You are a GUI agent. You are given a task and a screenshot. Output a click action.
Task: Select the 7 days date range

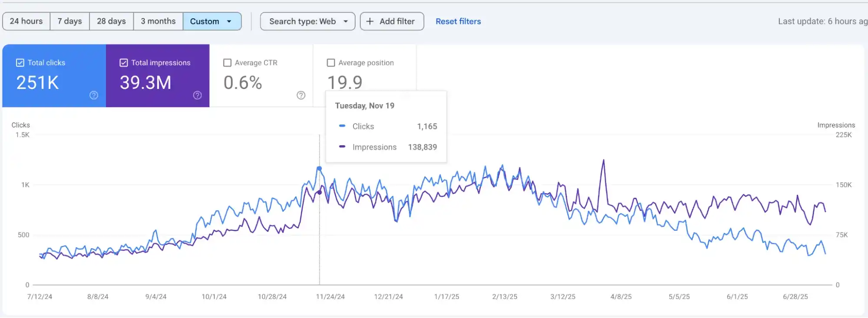(x=69, y=21)
